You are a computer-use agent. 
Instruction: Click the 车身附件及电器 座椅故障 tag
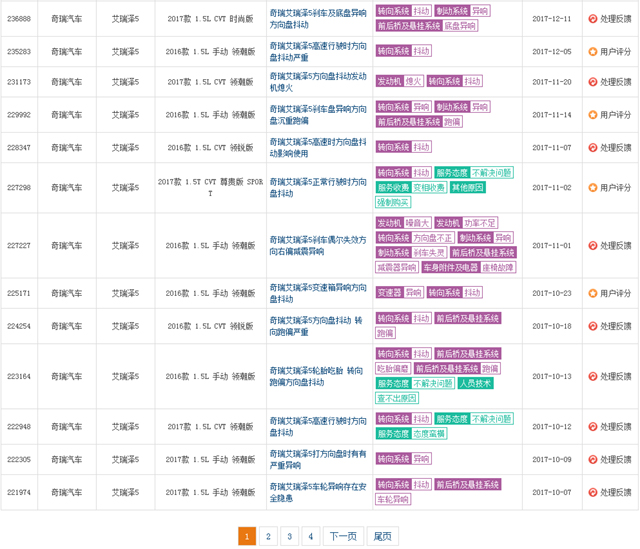pyautogui.click(x=469, y=268)
